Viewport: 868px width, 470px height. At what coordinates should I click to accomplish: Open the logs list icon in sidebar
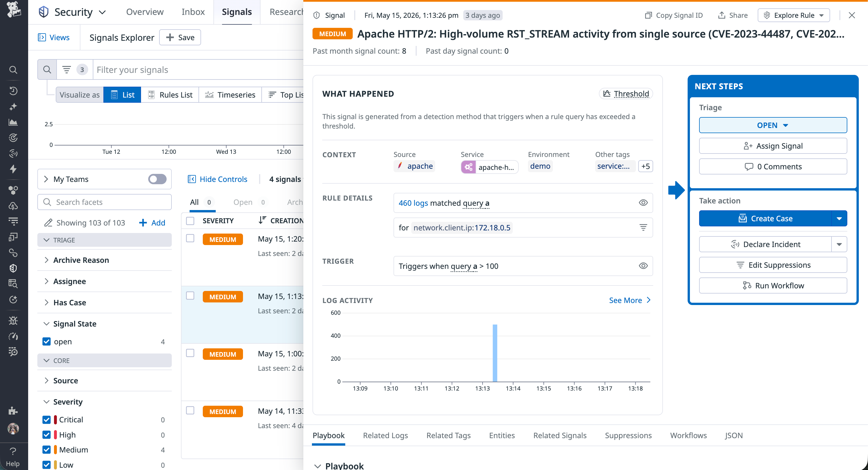(x=13, y=221)
